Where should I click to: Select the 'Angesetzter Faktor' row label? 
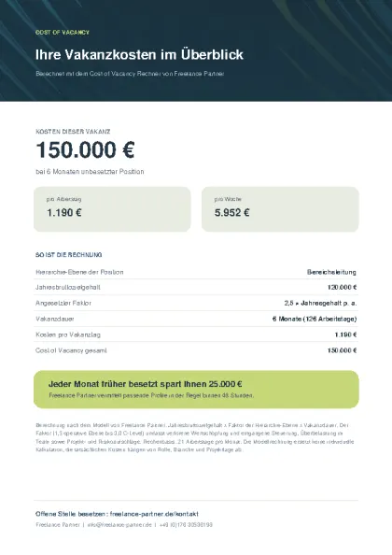(63, 303)
